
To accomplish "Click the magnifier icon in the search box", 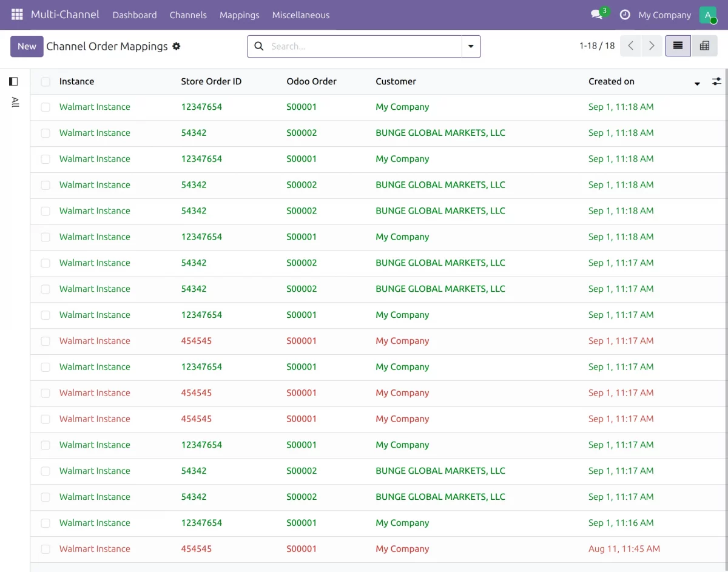I will [259, 46].
